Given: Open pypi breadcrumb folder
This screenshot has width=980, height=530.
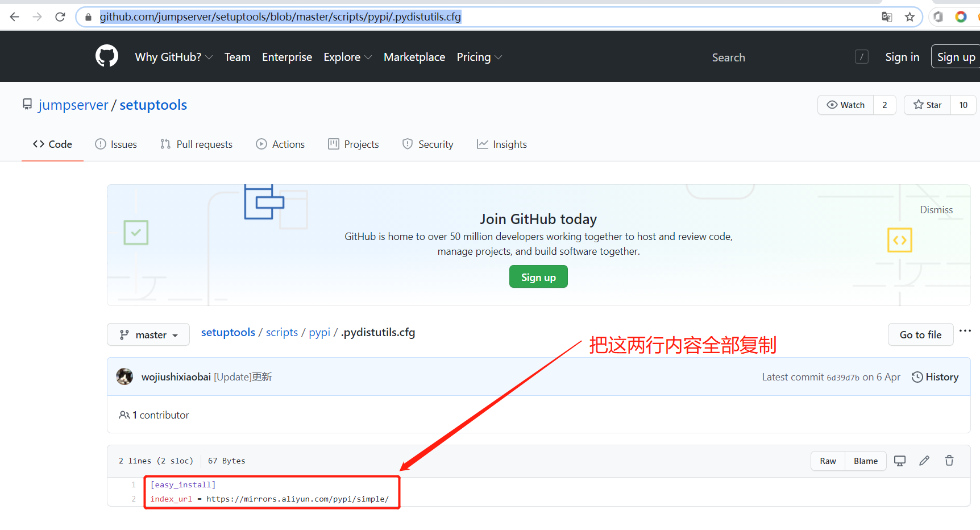Looking at the screenshot, I should pyautogui.click(x=319, y=332).
